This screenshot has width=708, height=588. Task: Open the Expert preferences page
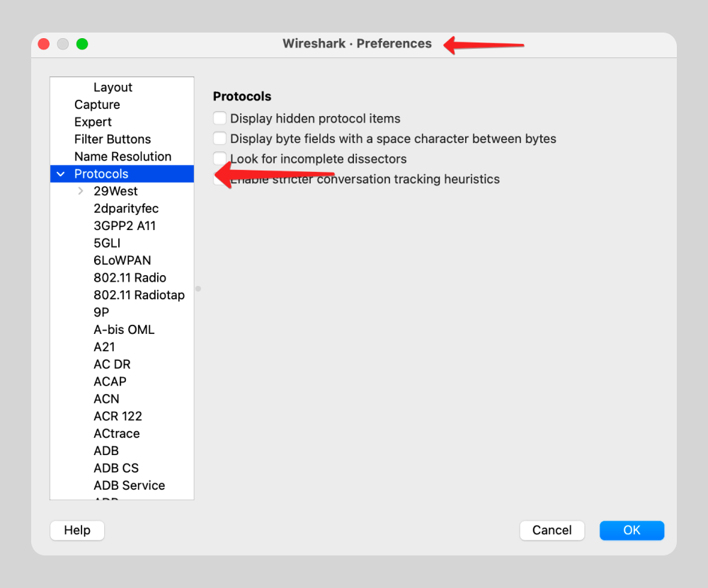93,122
